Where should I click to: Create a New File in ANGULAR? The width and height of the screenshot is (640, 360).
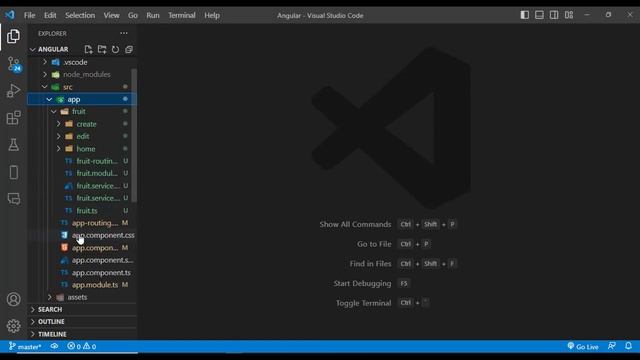tap(88, 49)
